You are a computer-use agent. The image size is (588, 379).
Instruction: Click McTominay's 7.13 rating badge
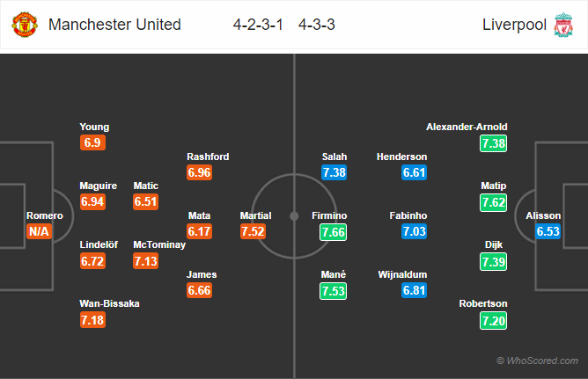(x=145, y=261)
